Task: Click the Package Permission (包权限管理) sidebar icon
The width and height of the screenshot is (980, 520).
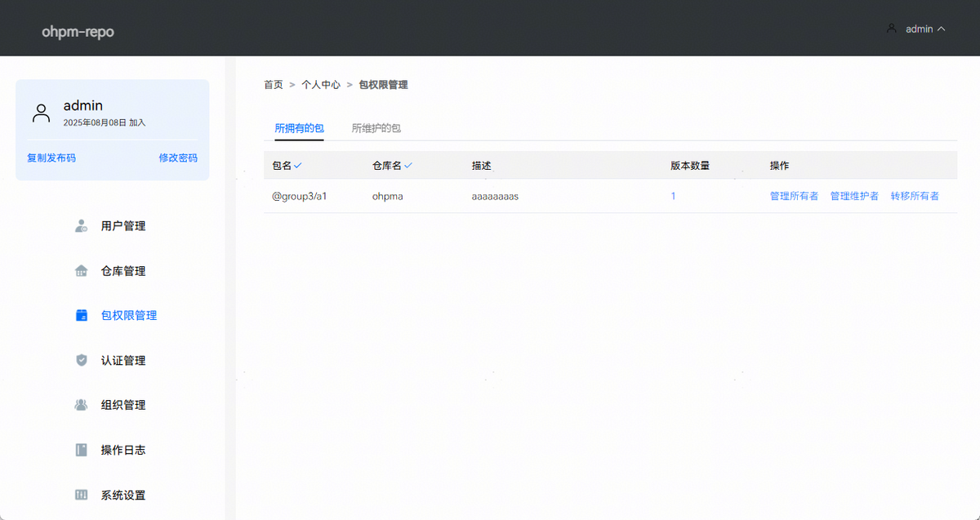Action: coord(81,315)
